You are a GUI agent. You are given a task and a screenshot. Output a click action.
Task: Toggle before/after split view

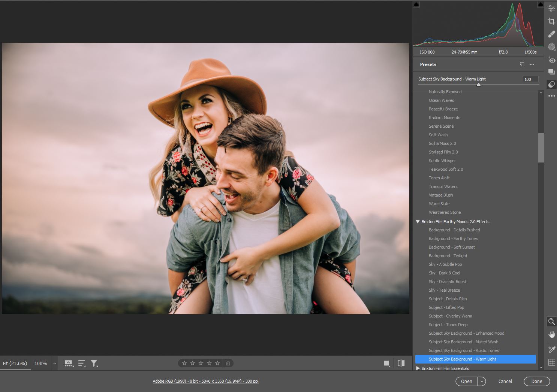(401, 363)
